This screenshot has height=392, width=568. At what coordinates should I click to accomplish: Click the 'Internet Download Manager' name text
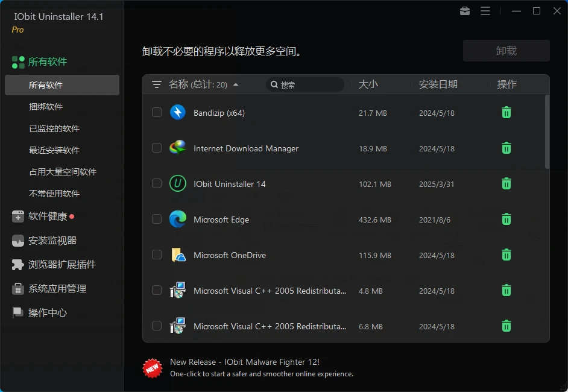tap(246, 148)
